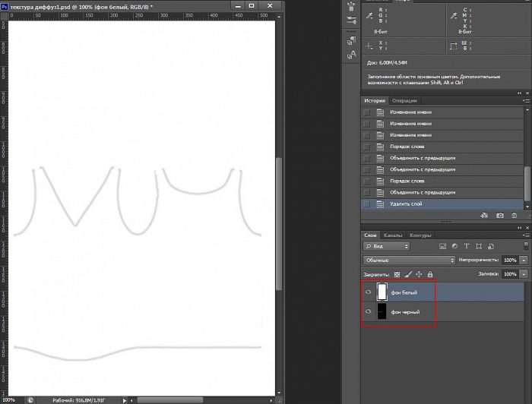Image resolution: width=532 pixels, height=404 pixels.
Task: Expand the opacity slider dropdown arrow
Action: [524, 260]
